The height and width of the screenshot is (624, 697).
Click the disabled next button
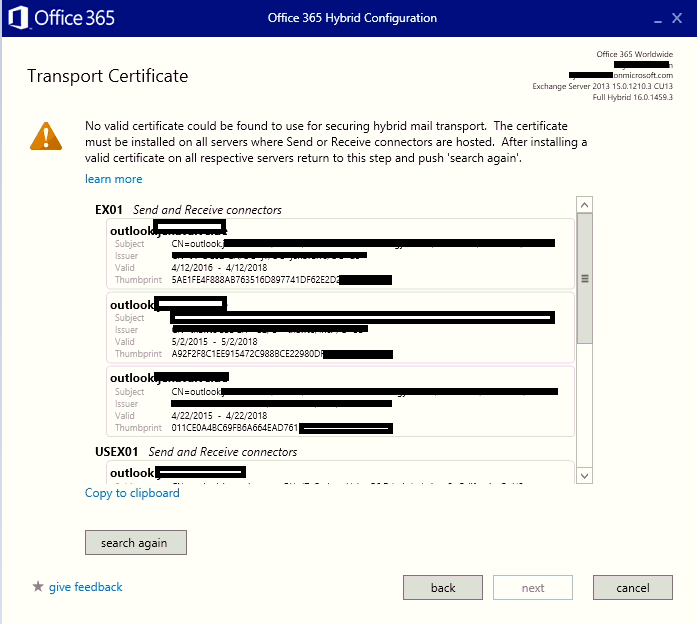click(x=533, y=588)
